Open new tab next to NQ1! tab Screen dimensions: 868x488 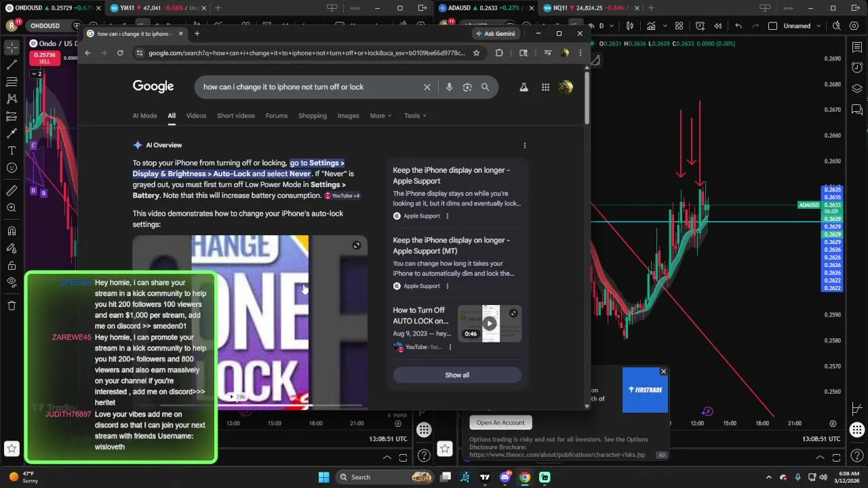[651, 8]
